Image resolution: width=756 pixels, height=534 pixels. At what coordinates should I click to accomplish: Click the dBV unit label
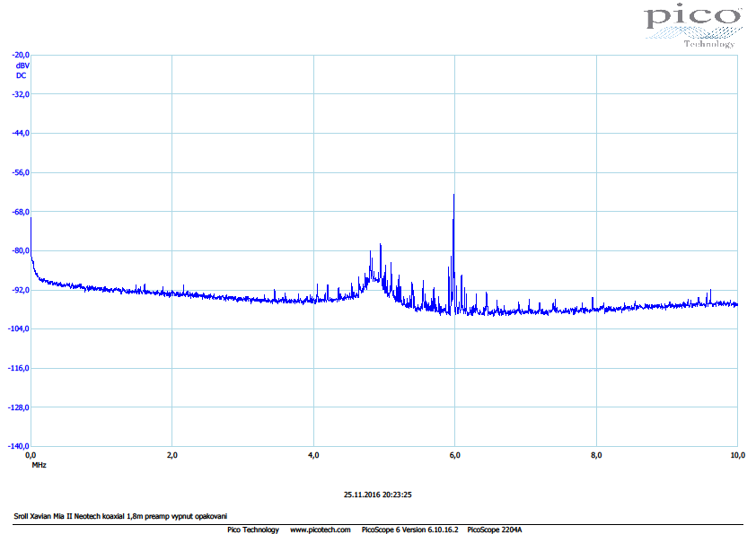click(x=22, y=66)
